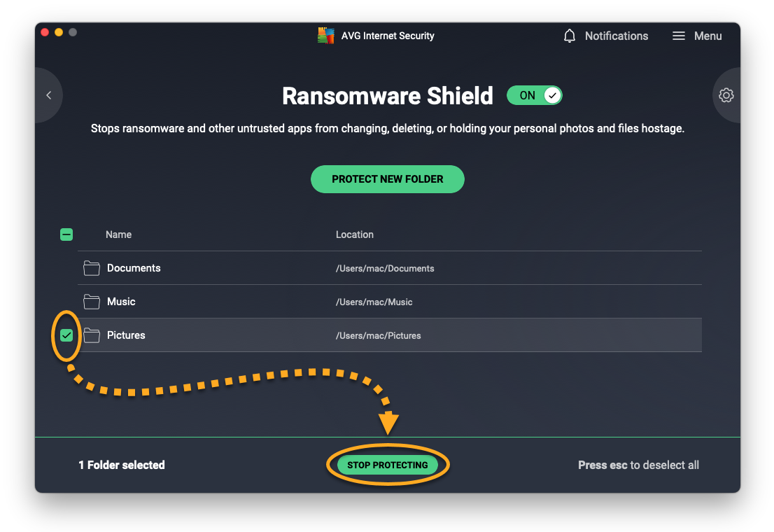774x532 pixels.
Task: Turn off the Ransomware Shield toggle
Action: 535,95
